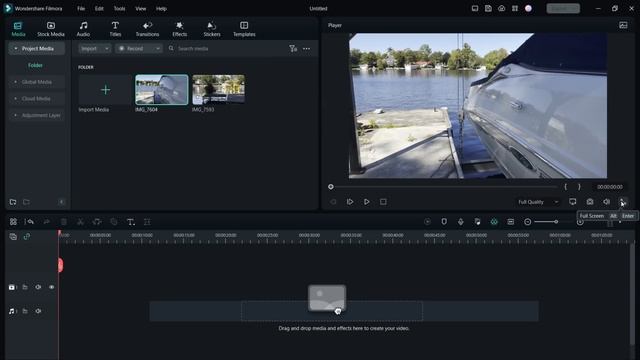640x360 pixels.
Task: Select the IMG_7604 thumbnail
Action: 162,89
